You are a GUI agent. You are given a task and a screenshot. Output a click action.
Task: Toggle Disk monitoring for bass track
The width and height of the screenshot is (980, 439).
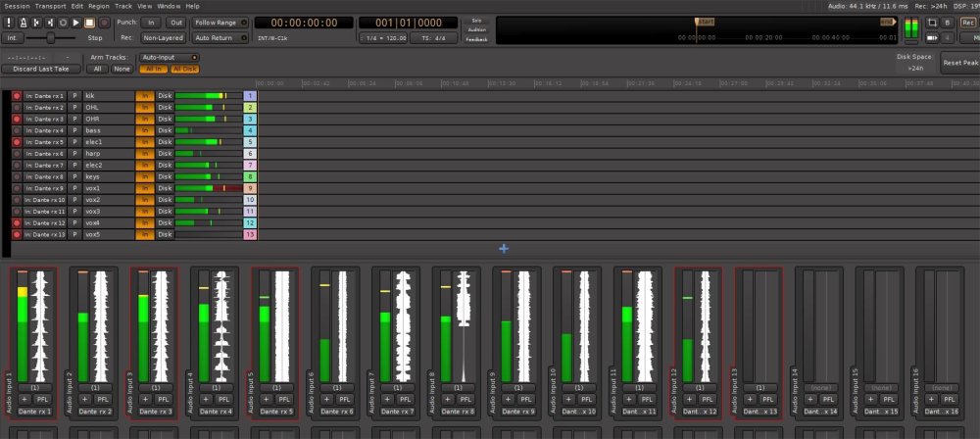(165, 130)
